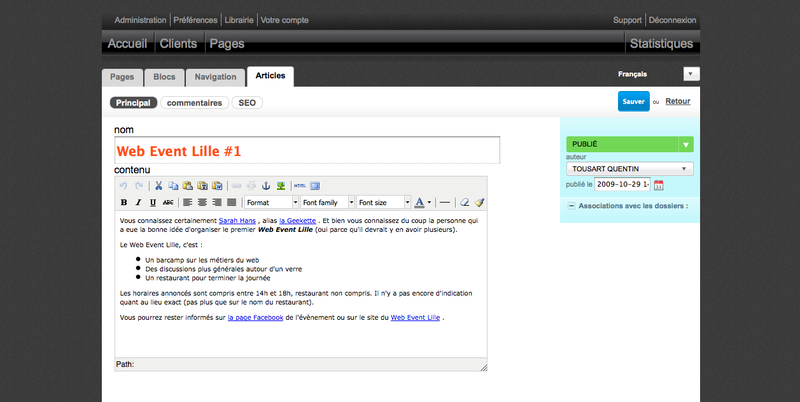
Task: Open the Français language dropdown
Action: (691, 74)
